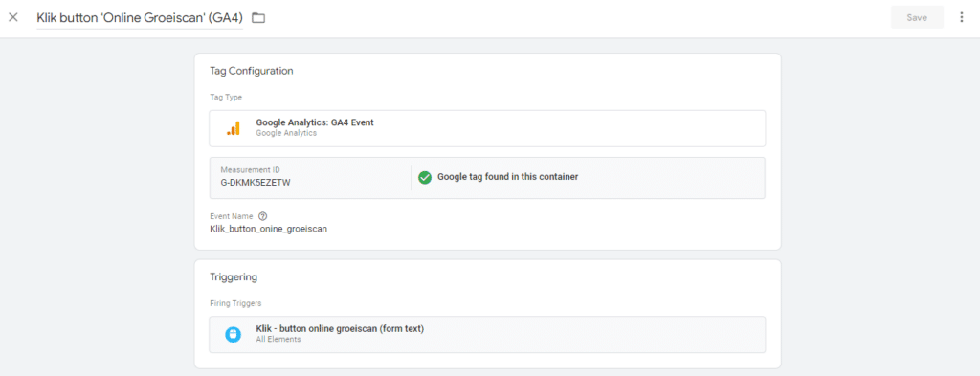Click the 'Google Analytics' subtitle under tag type
This screenshot has height=376, width=980.
[286, 133]
